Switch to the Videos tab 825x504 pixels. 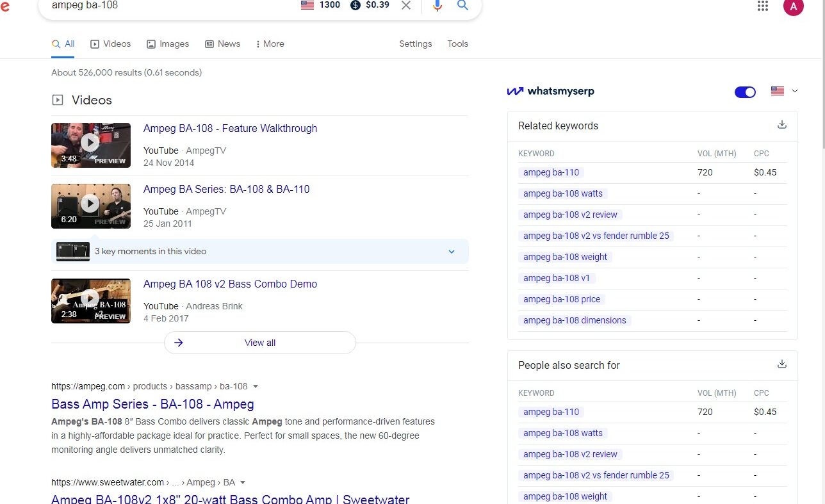click(x=110, y=44)
